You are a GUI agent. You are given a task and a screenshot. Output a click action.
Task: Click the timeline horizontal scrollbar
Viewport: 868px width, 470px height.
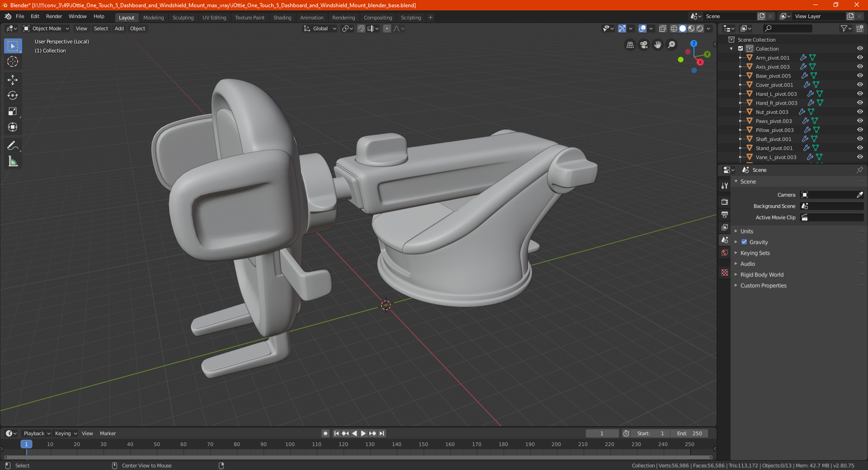click(x=357, y=457)
